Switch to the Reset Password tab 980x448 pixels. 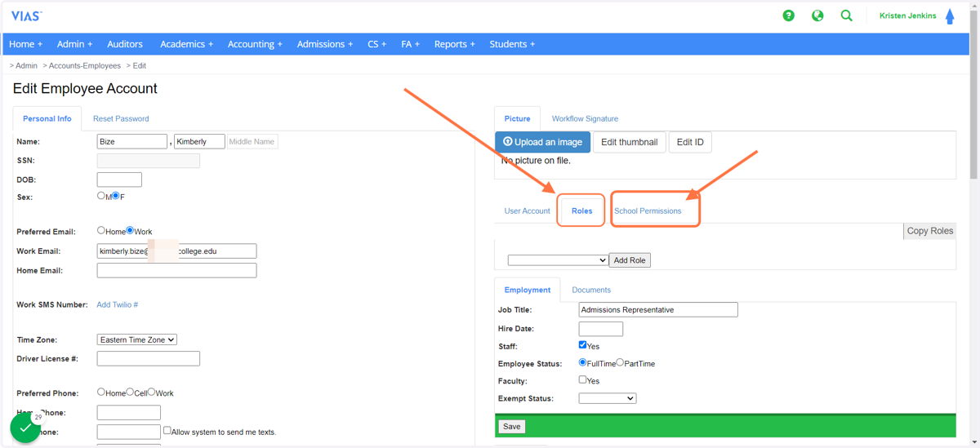(121, 118)
